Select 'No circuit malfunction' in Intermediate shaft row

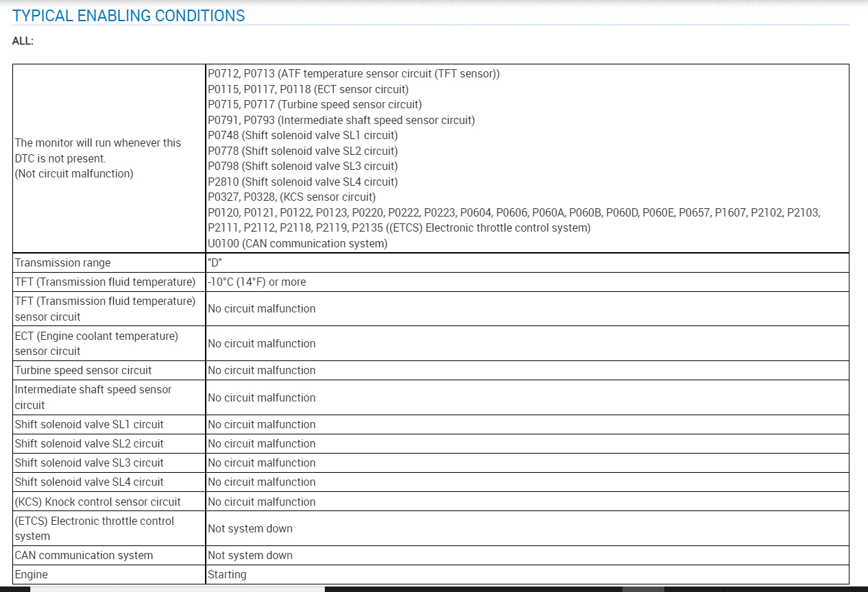click(262, 397)
